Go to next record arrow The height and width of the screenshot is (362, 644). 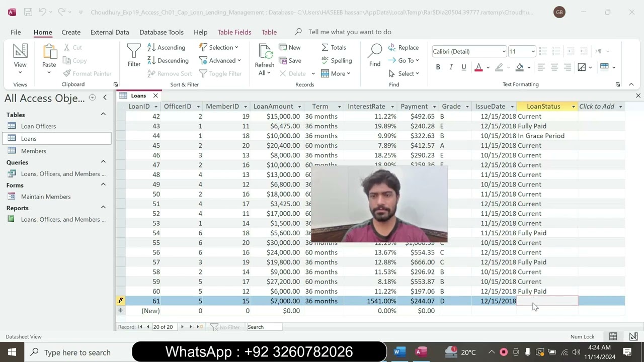click(182, 327)
